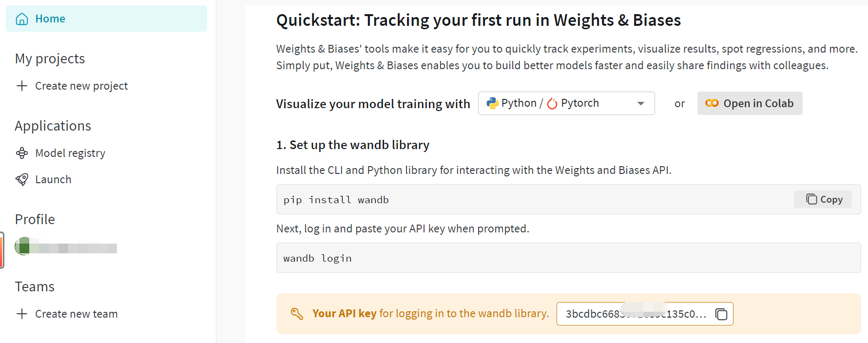Screen dimensions: 868x343
Task: Click the Home house icon in sidebar
Action: [22, 19]
